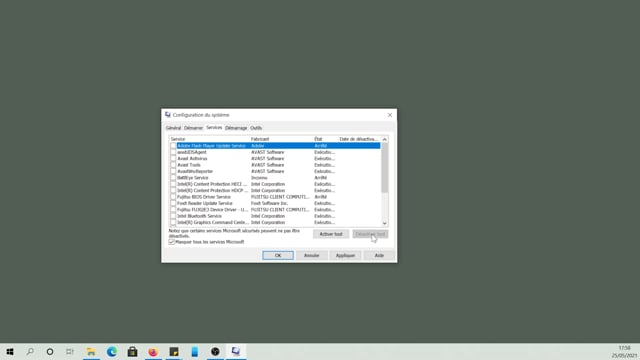Viewport: 640px width, 360px height.
Task: Launch Firefox from taskbar
Action: 153,351
